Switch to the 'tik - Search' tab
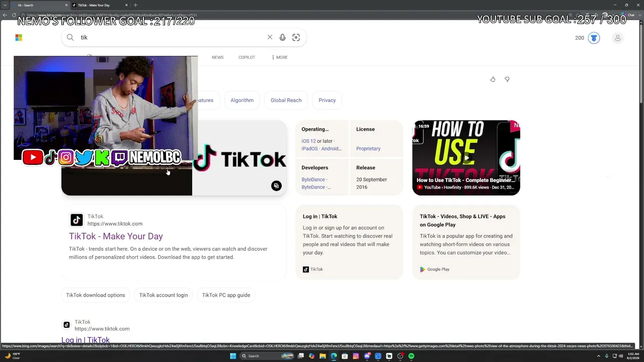 pos(39,5)
